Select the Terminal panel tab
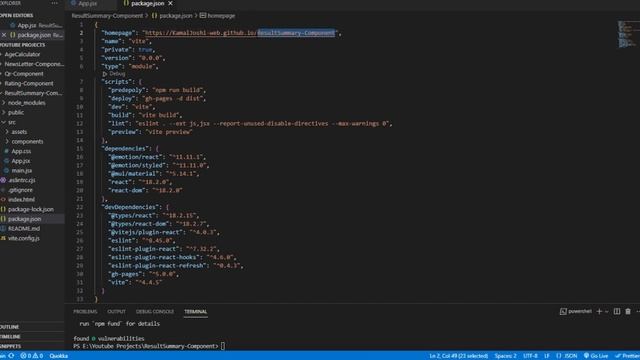This screenshot has height=360, width=640. pos(196,312)
